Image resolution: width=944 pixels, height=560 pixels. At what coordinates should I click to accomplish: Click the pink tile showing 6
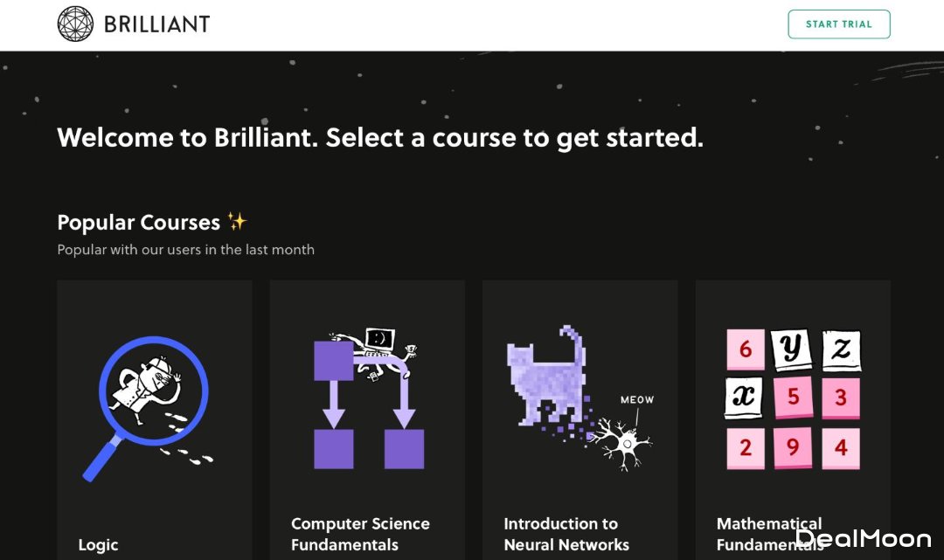pyautogui.click(x=746, y=349)
